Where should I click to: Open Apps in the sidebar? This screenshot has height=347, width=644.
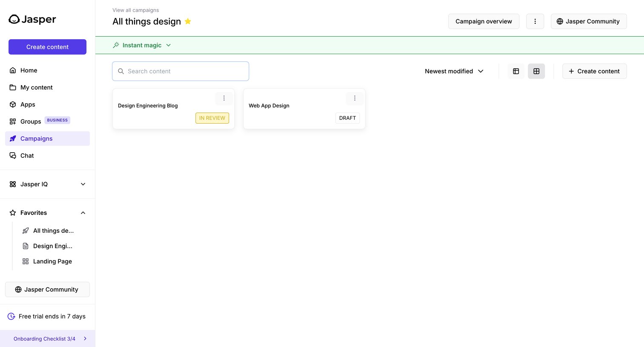(47, 104)
